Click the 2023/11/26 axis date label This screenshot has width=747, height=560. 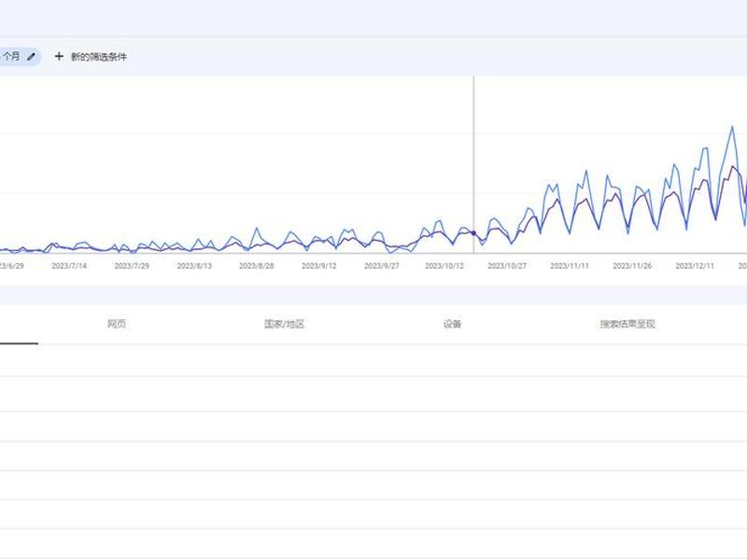tap(632, 266)
